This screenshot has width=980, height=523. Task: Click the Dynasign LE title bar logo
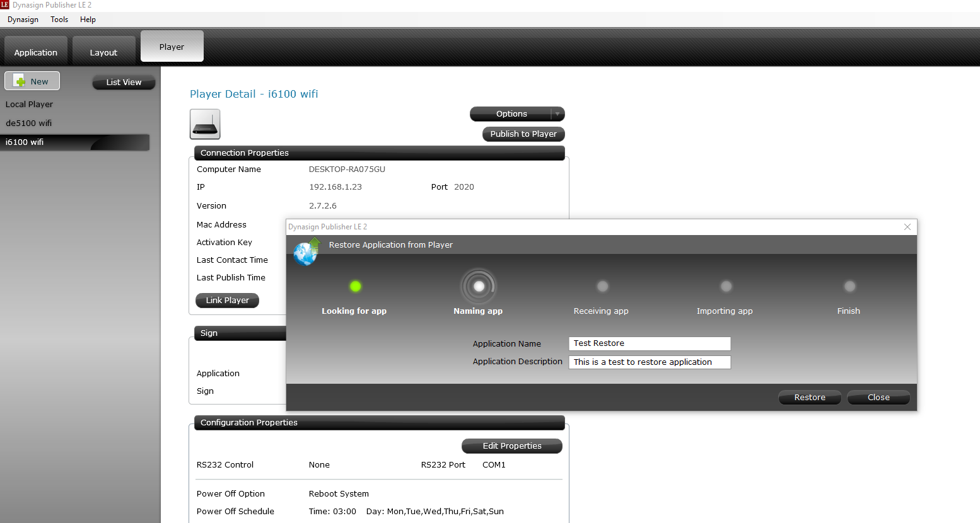pos(5,5)
